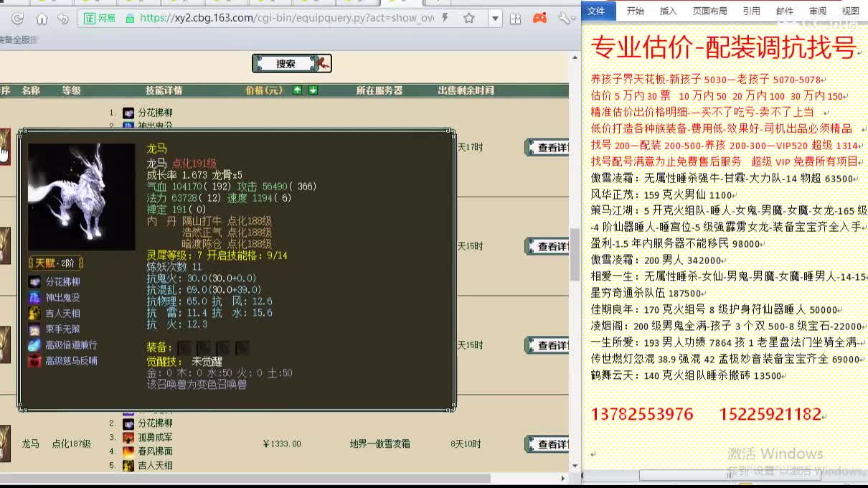Viewport: 868px width, 488px height.
Task: Open the 页面布局 ribbon tab in Word
Action: tap(709, 11)
